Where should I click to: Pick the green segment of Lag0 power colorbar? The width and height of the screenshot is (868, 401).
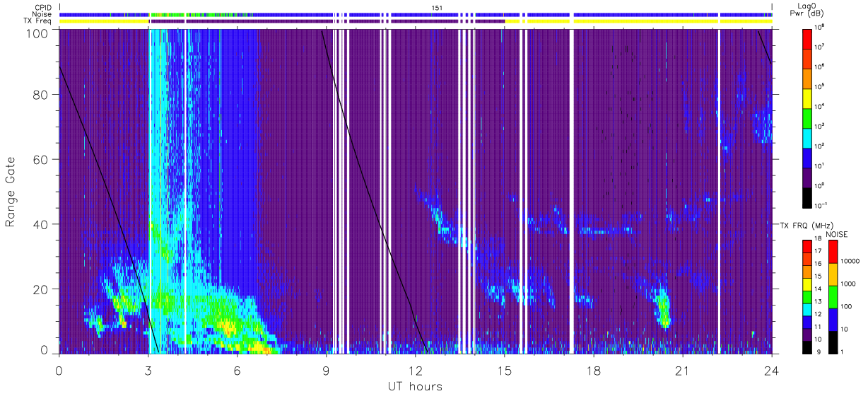(807, 117)
